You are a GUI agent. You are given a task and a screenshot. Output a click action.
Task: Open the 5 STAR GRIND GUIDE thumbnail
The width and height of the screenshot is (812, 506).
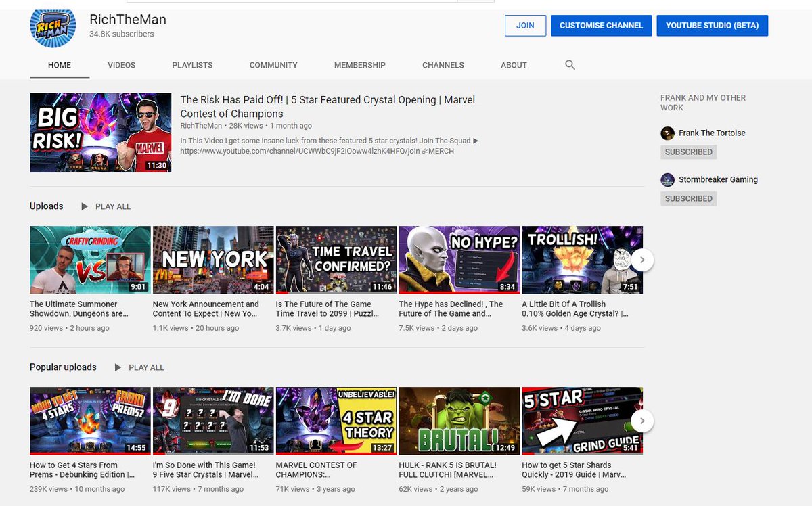582,421
